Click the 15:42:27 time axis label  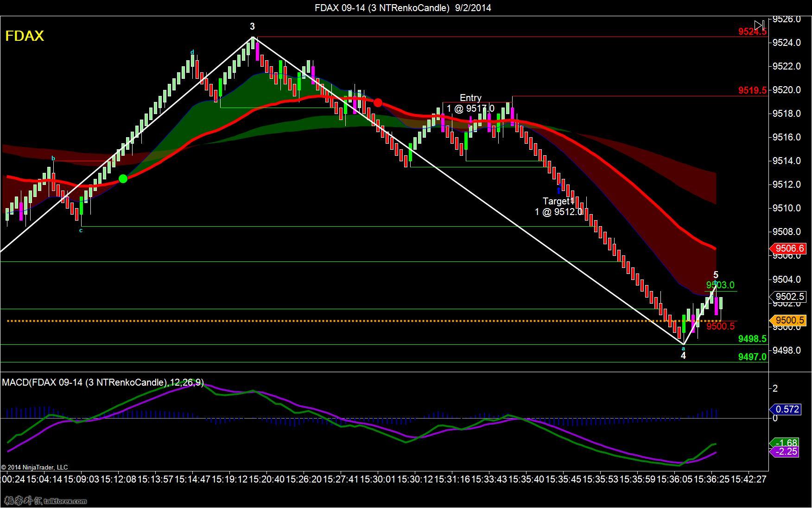[749, 479]
